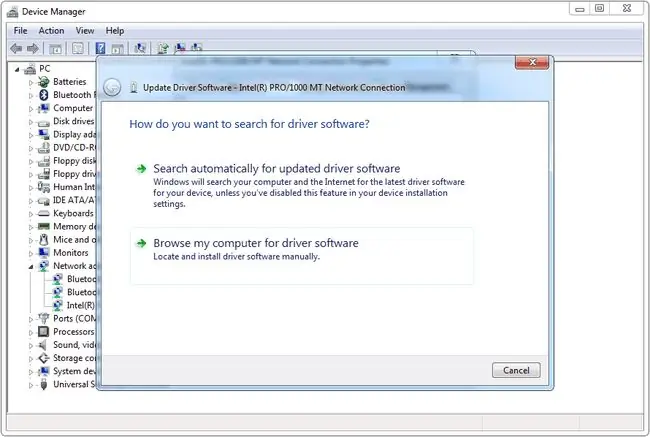This screenshot has height=437, width=650.
Task: Minimize the Device Manager window
Action: pyautogui.click(x=580, y=8)
